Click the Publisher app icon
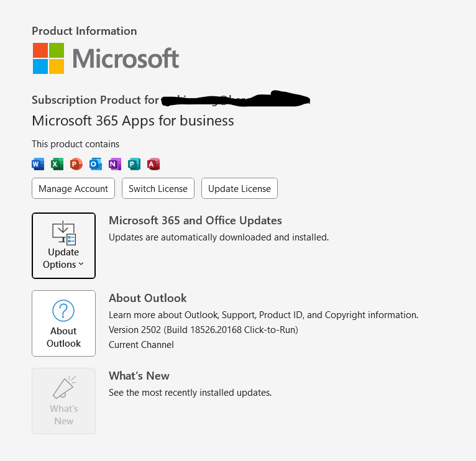Screen dimensions: 476x461 click(134, 164)
